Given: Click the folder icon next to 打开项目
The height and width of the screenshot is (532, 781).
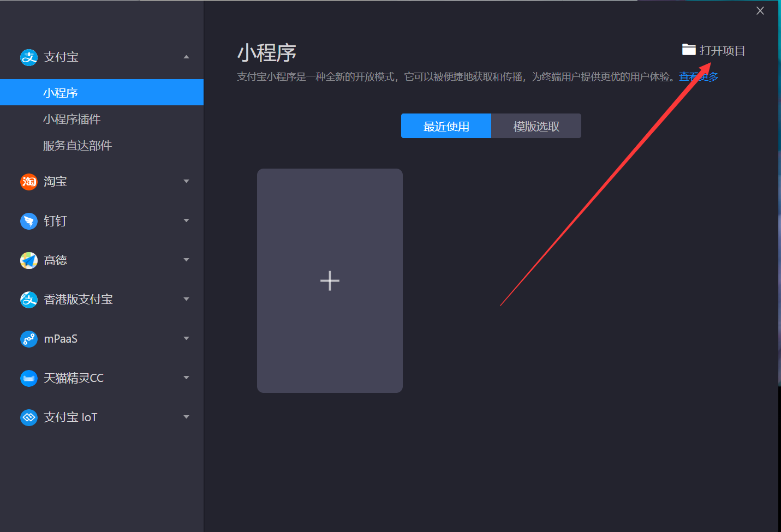Looking at the screenshot, I should (689, 50).
